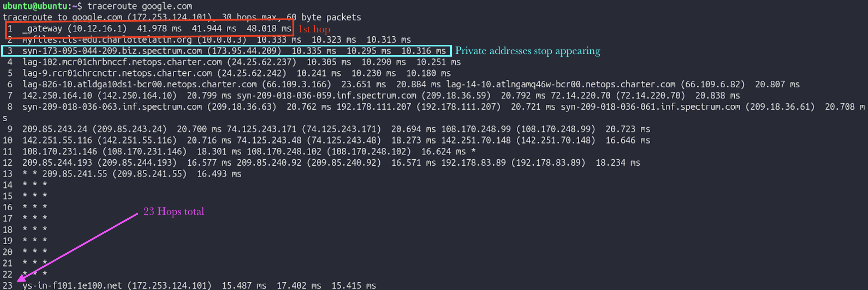
Task: Click the traceroute google.com command text
Action: click(139, 6)
